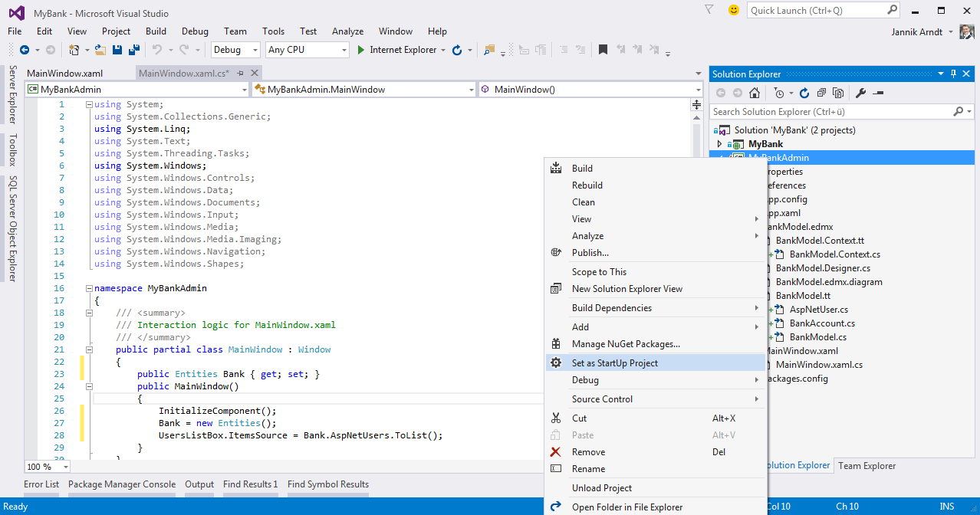Click the feedback smiley face icon
Image resolution: width=980 pixels, height=515 pixels.
point(734,10)
